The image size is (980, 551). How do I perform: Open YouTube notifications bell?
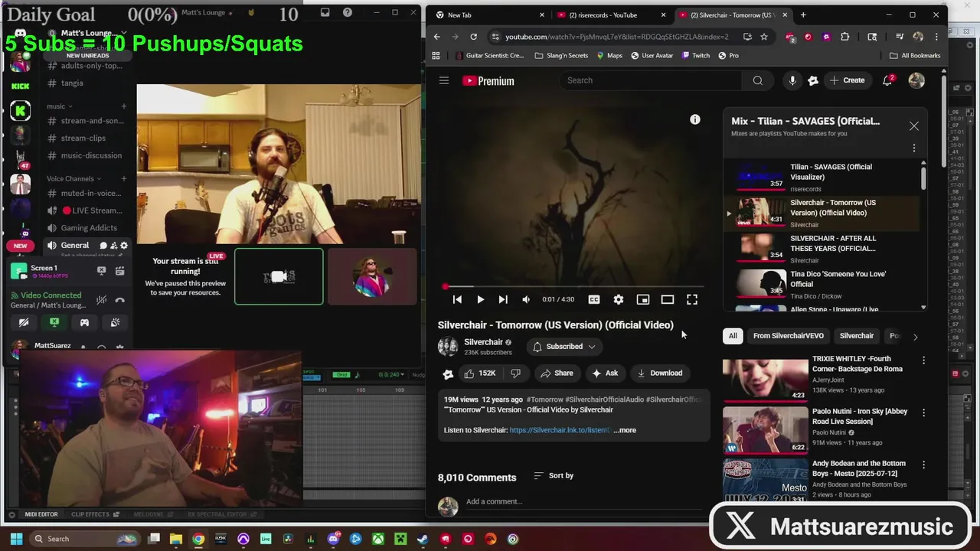coord(888,80)
